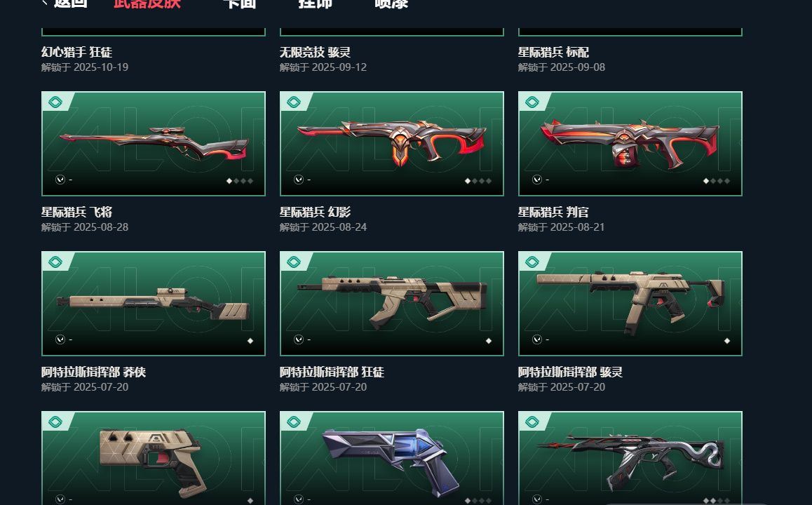This screenshot has height=505, width=812.
Task: Switch to the 卡面 tab
Action: tap(239, 4)
